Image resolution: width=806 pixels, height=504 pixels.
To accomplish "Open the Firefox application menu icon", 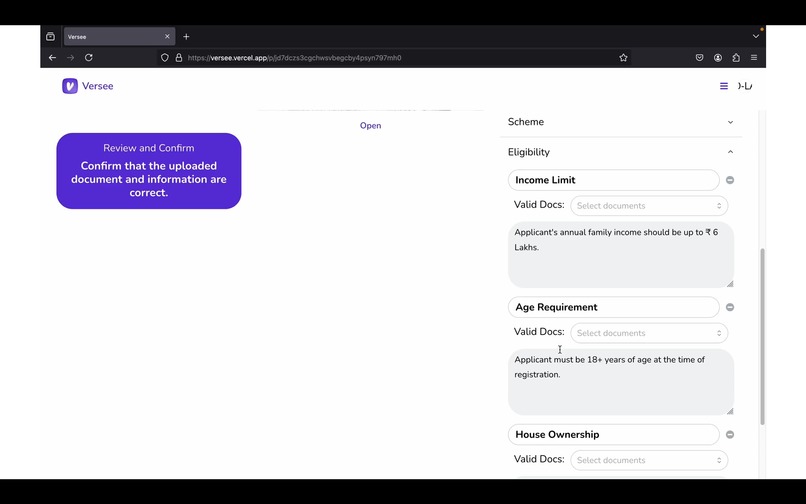I will tap(754, 58).
